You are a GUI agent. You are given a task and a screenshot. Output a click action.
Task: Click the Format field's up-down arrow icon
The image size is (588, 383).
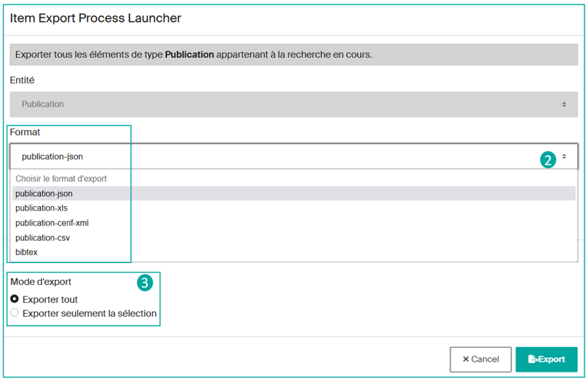point(564,157)
